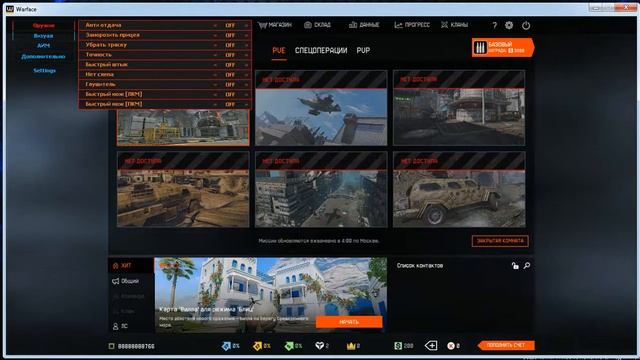Open Settings in cheat menu

click(x=44, y=71)
